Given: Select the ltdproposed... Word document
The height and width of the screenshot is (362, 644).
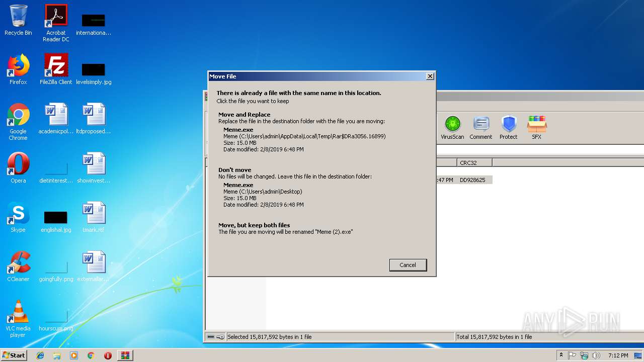Looking at the screenshot, I should pyautogui.click(x=94, y=119).
